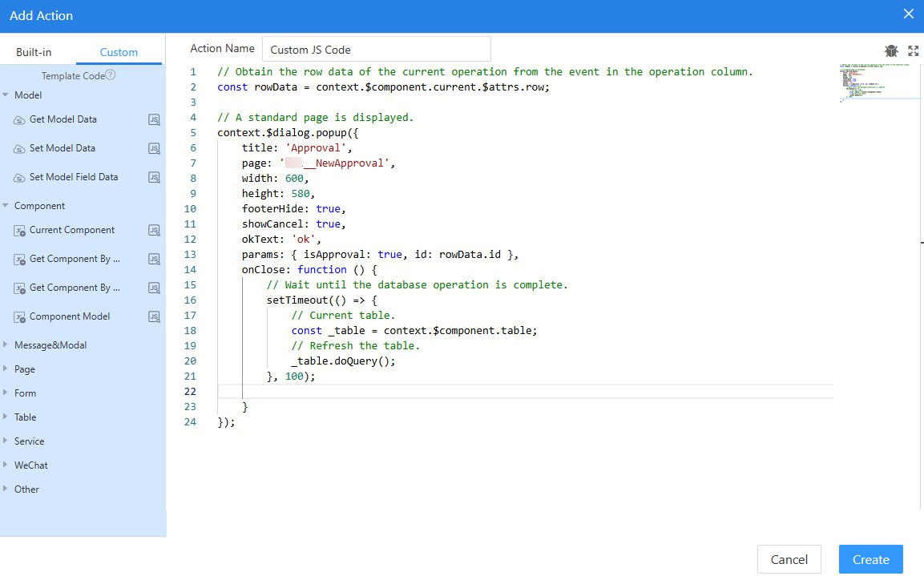The width and height of the screenshot is (924, 576).
Task: Close the Add Action dialog
Action: (908, 14)
